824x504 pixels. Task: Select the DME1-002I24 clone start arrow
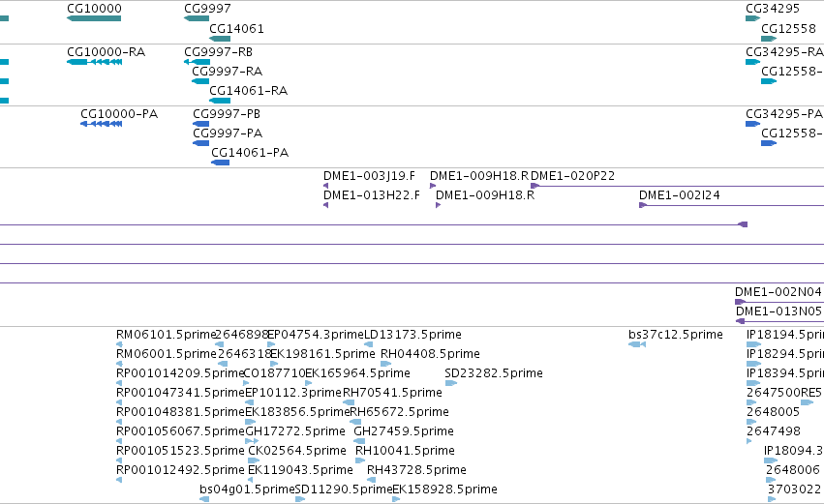[643, 205]
